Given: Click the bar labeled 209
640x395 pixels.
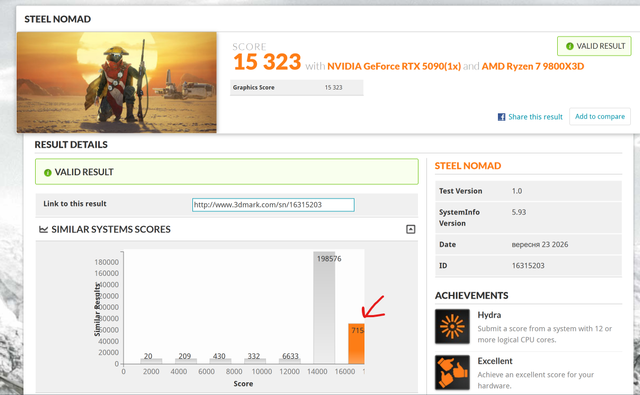Looking at the screenshot, I should (x=186, y=361).
